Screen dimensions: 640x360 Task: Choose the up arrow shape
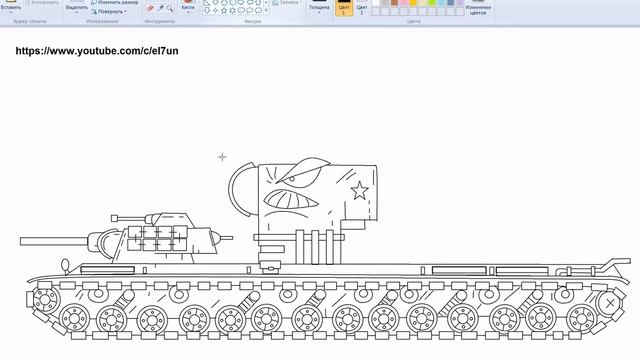(x=258, y=2)
